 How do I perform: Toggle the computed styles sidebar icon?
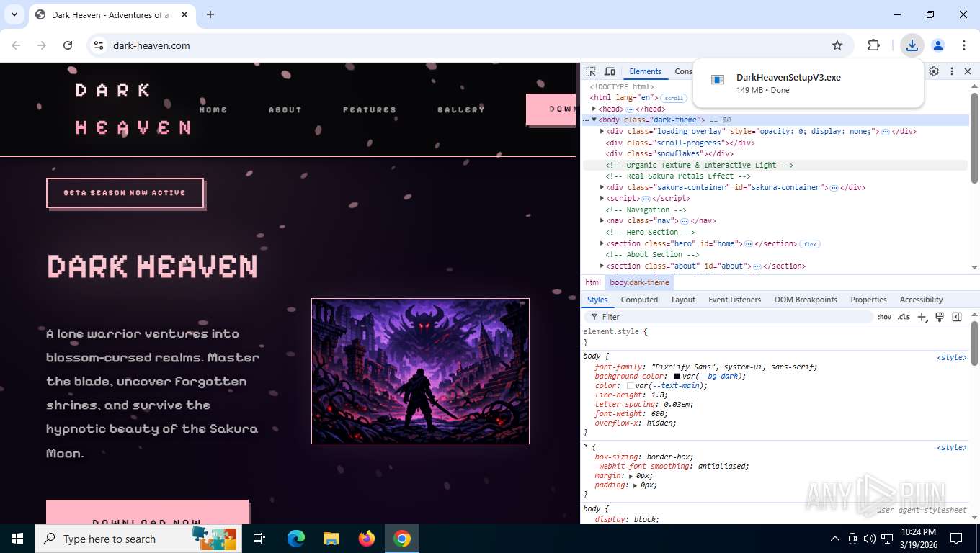[x=957, y=317]
